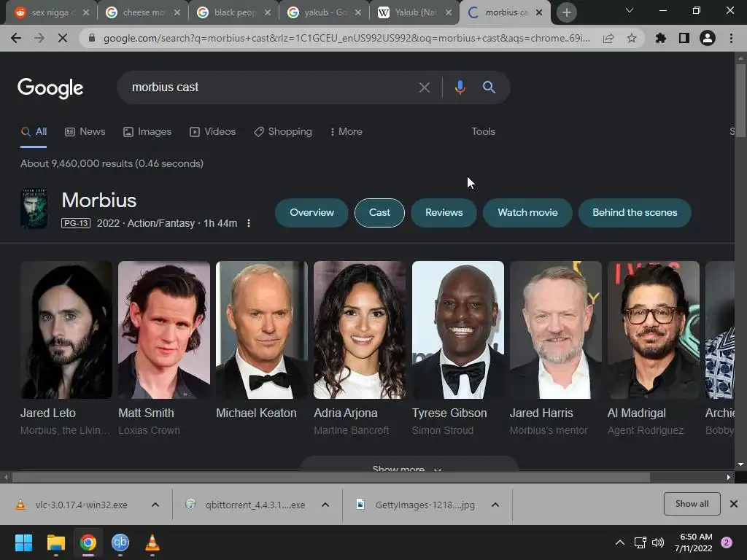The image size is (747, 560).
Task: Open qBittorrent from the taskbar
Action: pos(120,542)
